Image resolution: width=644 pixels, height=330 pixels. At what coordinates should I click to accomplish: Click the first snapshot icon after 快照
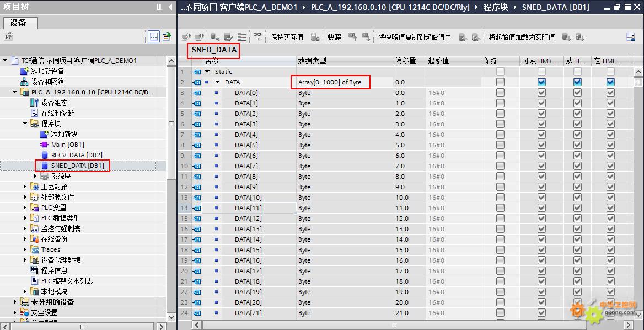tap(352, 37)
